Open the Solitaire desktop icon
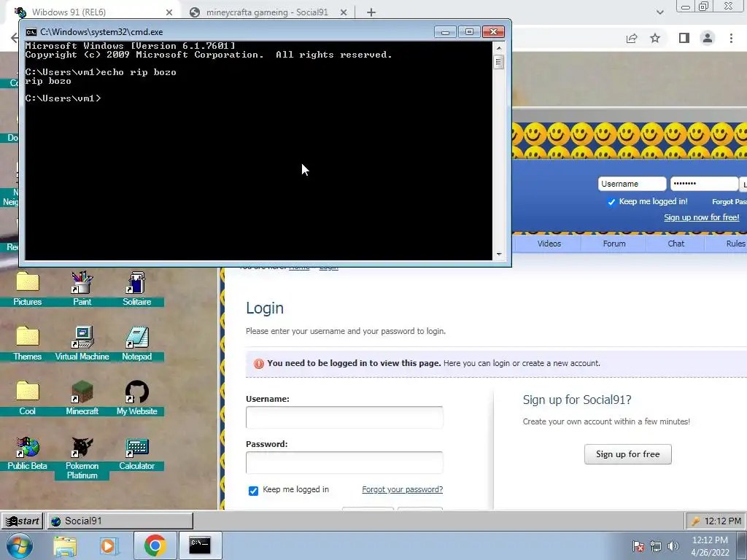Screen dimensions: 747x560 [136, 288]
